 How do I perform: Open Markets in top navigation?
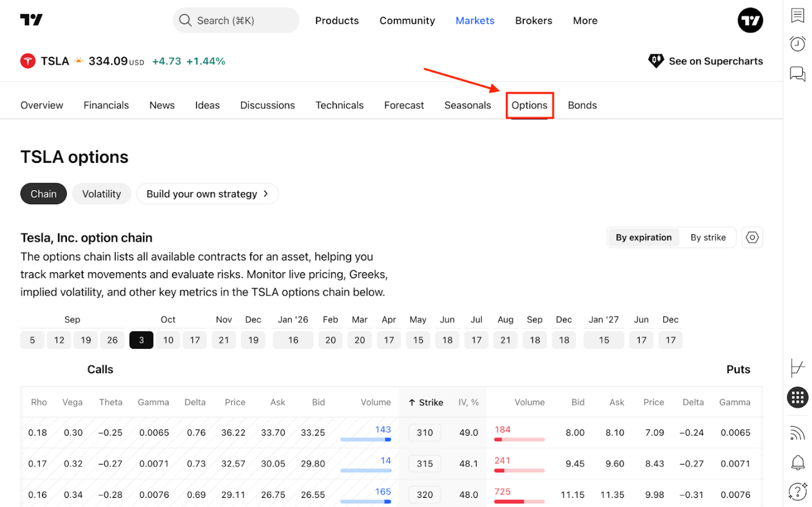point(475,20)
